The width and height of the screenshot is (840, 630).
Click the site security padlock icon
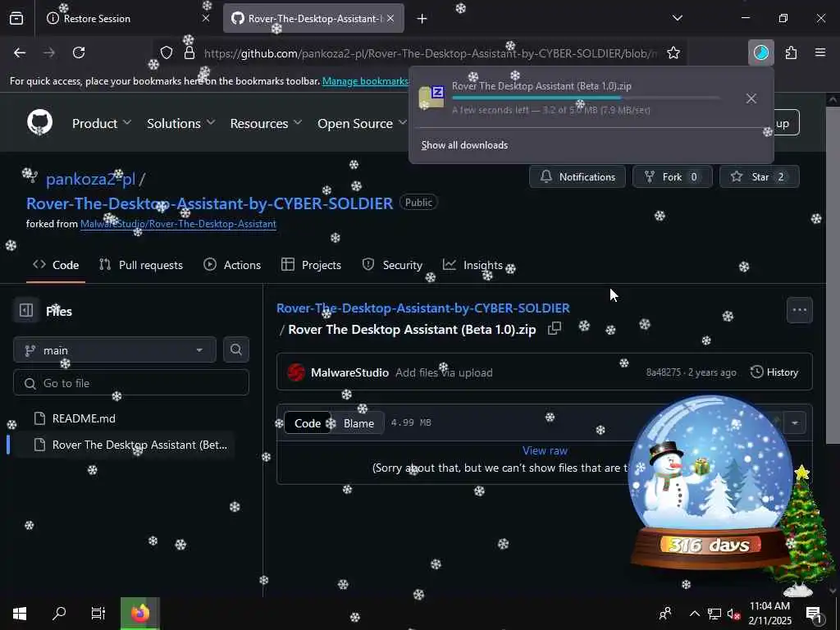(189, 52)
